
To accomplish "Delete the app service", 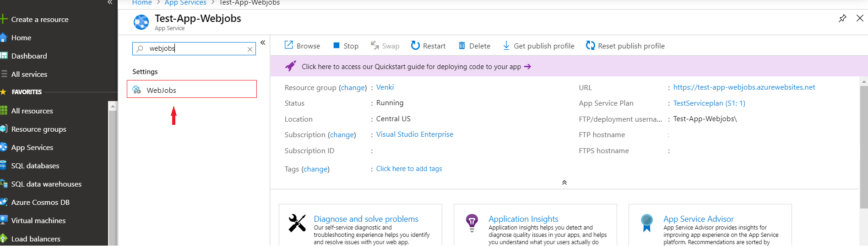I will (x=474, y=46).
